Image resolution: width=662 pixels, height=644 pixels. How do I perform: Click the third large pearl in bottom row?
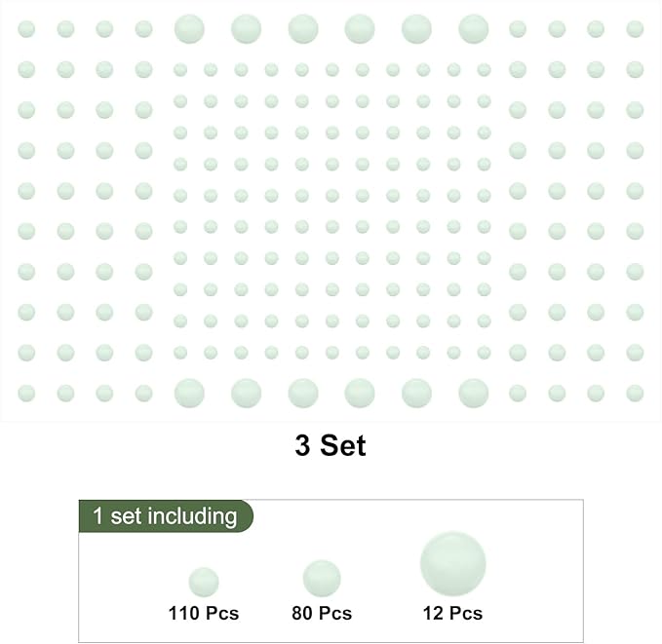point(303,393)
